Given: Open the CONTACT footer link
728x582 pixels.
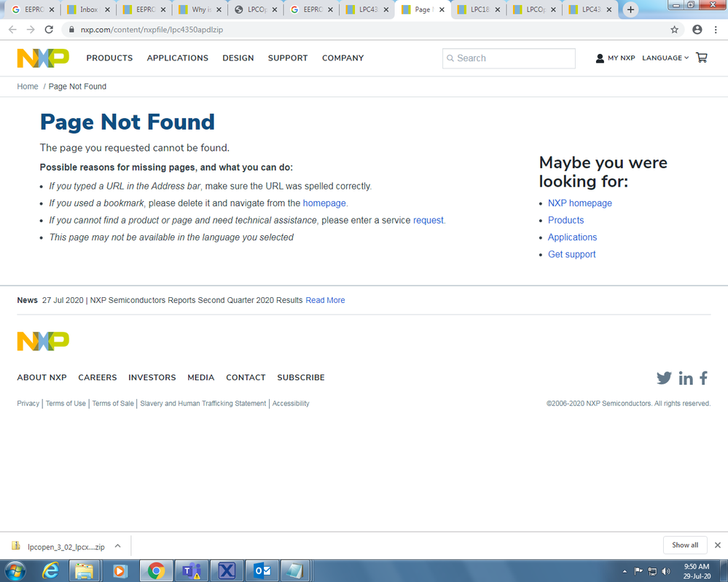Looking at the screenshot, I should (246, 378).
